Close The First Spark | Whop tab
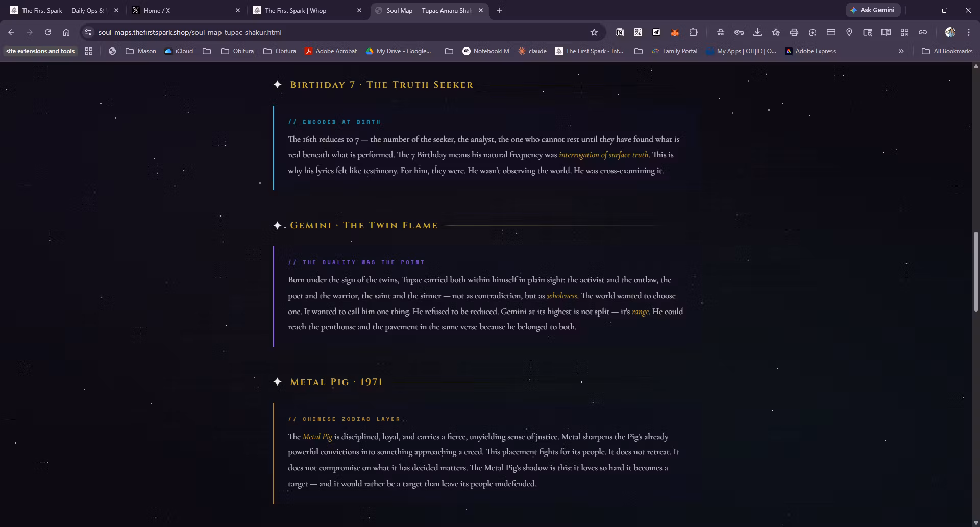This screenshot has height=527, width=980. tap(359, 10)
